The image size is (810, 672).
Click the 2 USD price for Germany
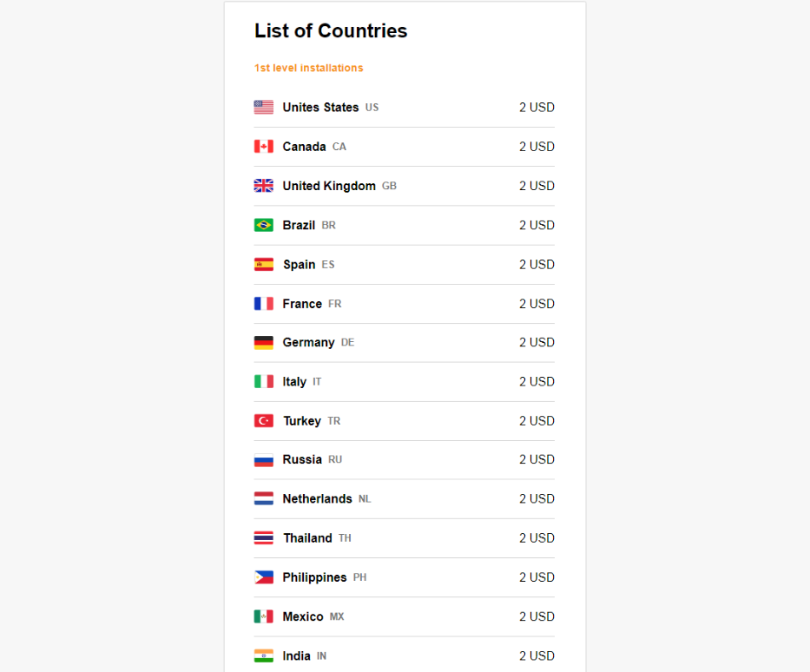click(x=537, y=342)
